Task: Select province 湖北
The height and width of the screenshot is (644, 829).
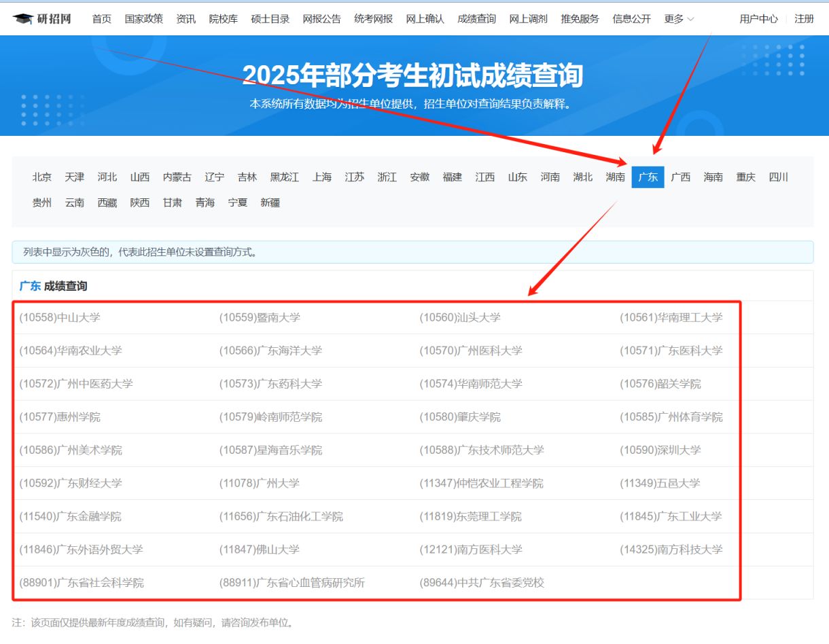Action: 583,177
